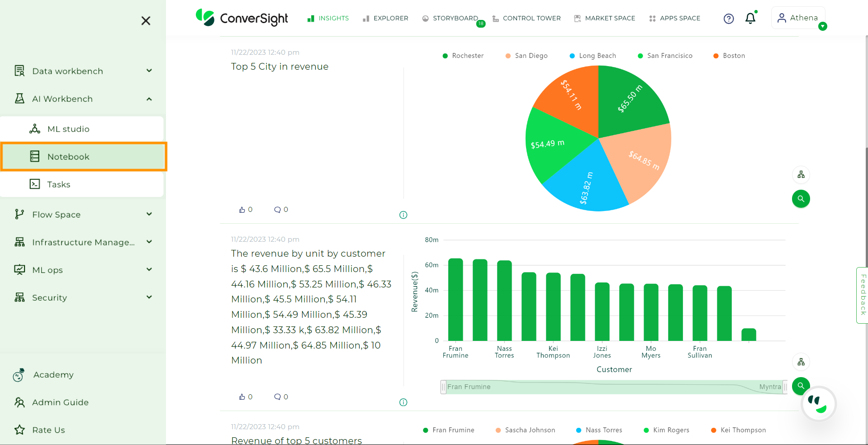Click green search button beside bar chart

coord(801,386)
